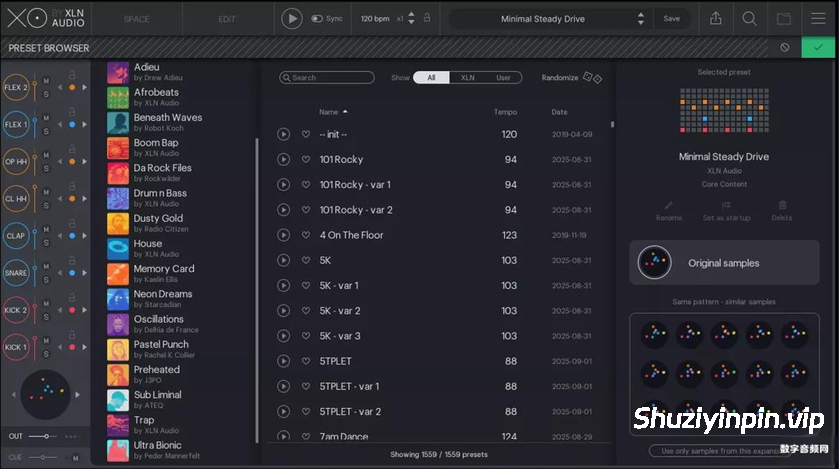The image size is (839, 469).
Task: Select the All show filter
Action: click(x=431, y=78)
